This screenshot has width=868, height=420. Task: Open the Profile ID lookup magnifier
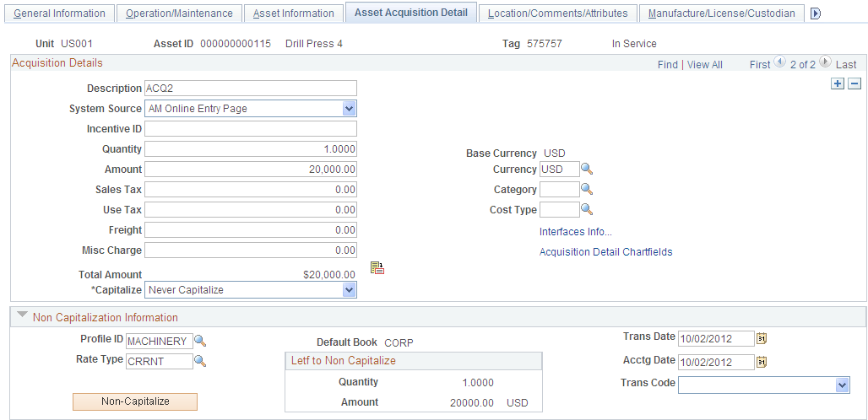200,341
